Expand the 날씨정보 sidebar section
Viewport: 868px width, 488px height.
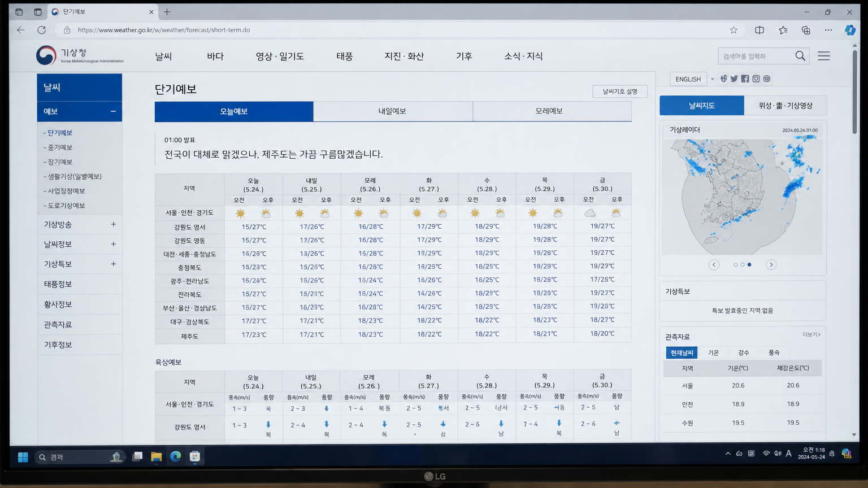pyautogui.click(x=113, y=244)
